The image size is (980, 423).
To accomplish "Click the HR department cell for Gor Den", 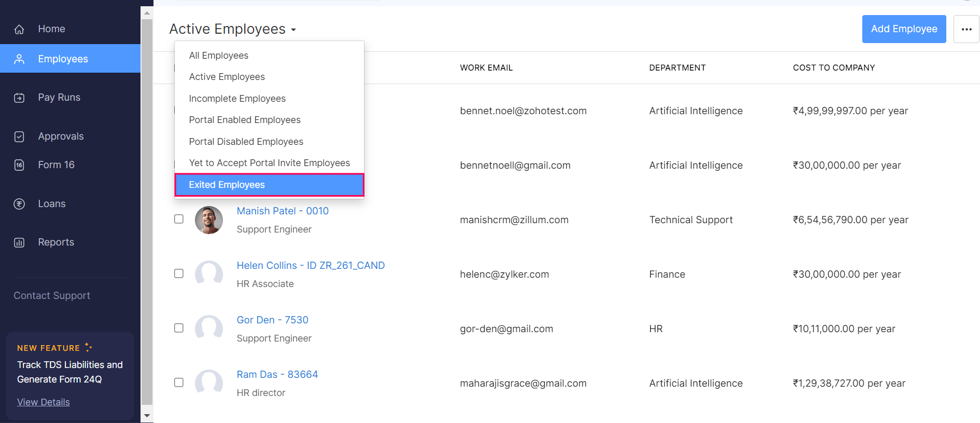I will point(656,329).
